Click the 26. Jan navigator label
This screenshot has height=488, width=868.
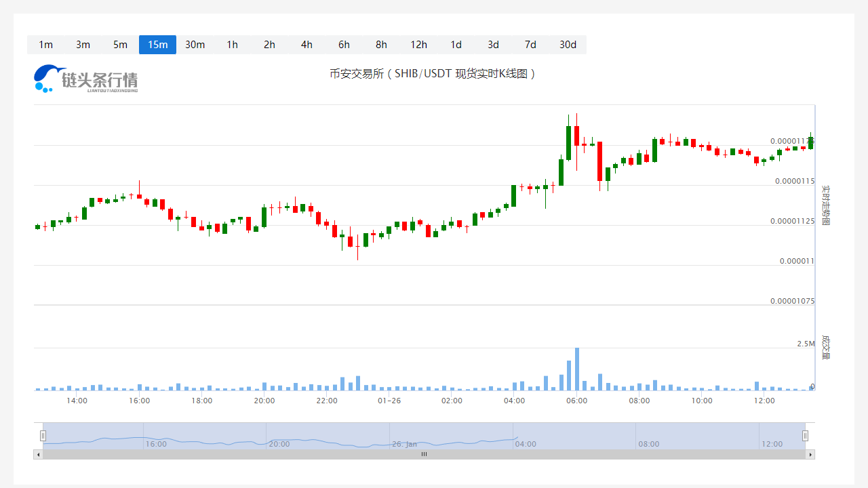404,444
